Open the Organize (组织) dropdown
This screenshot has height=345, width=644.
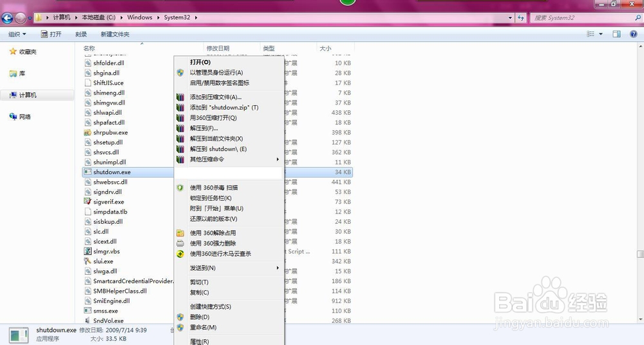pos(17,34)
